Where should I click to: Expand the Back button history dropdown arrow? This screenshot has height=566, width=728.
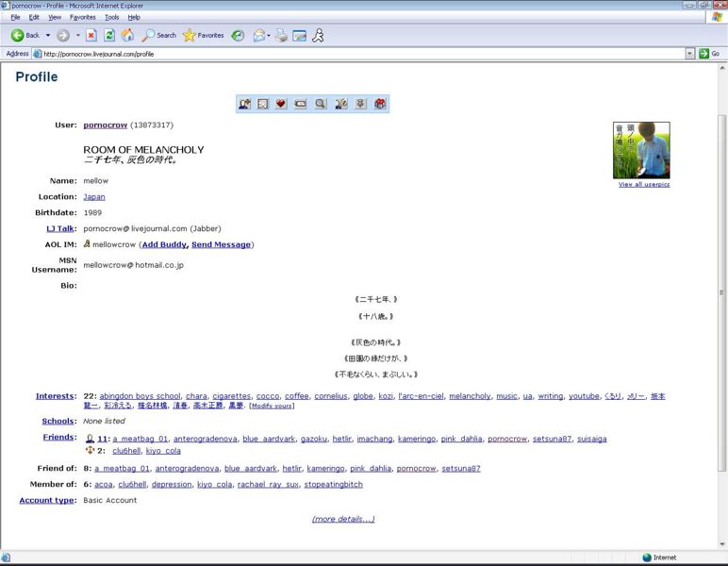click(48, 35)
